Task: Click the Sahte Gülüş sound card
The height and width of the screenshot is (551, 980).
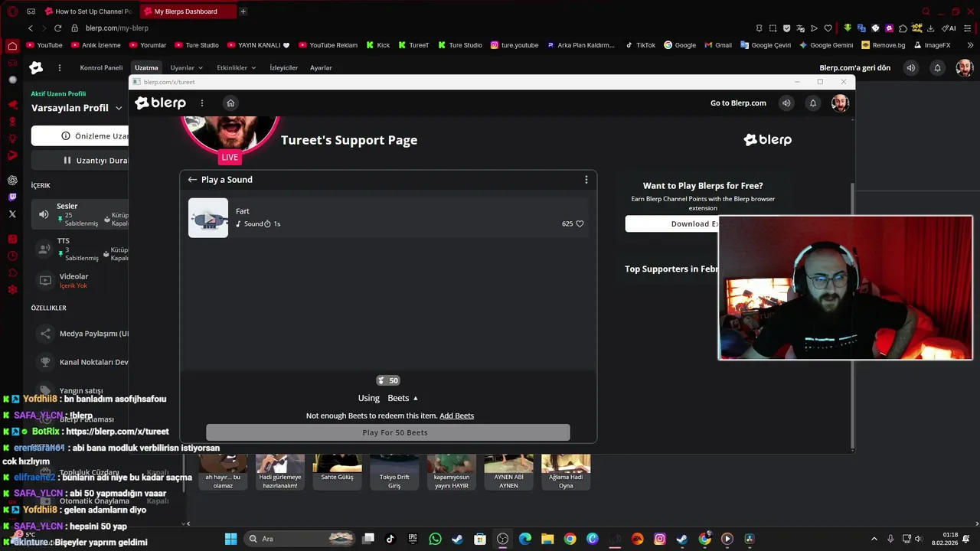Action: pyautogui.click(x=337, y=471)
